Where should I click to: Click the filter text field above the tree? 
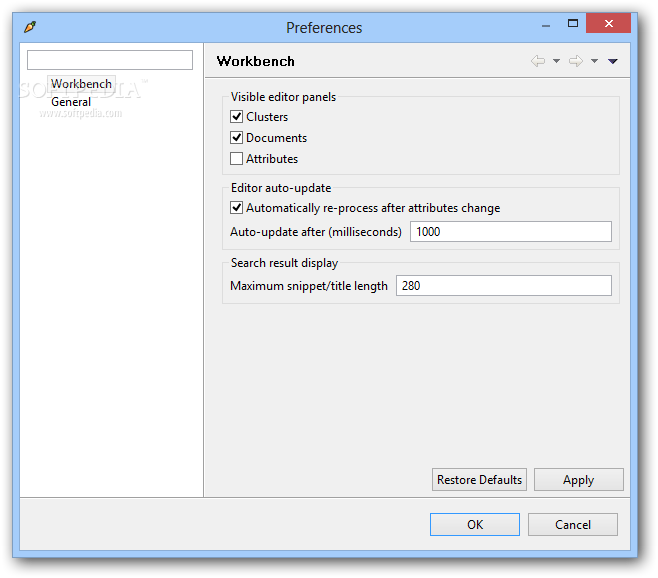[110, 60]
